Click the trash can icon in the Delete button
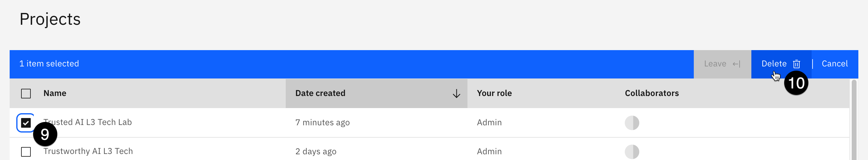Viewport: 868px width, 160px height. tap(796, 64)
